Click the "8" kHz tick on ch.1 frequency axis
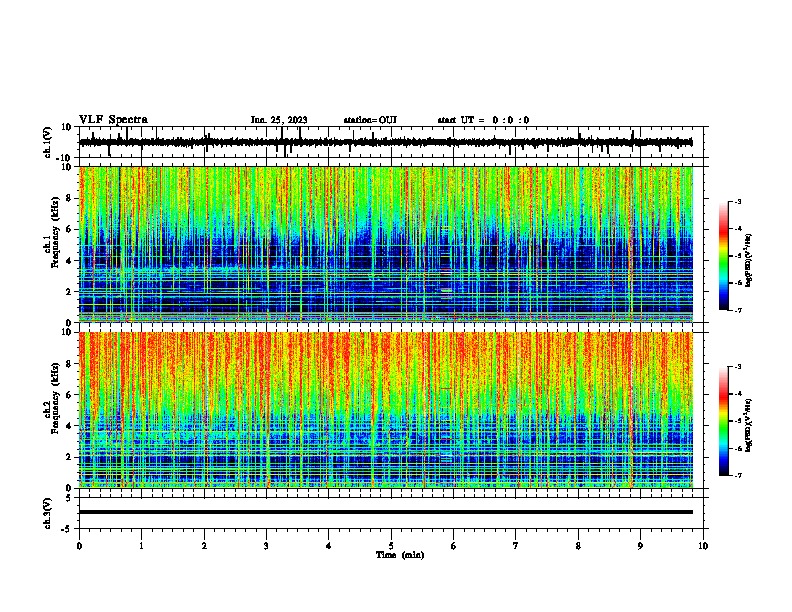This screenshot has width=792, height=612. pos(69,198)
